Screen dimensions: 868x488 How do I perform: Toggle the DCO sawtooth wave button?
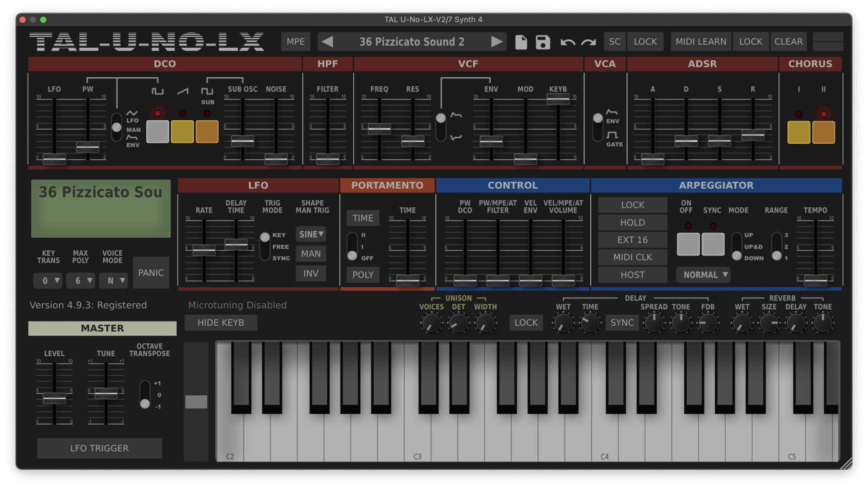(x=182, y=132)
